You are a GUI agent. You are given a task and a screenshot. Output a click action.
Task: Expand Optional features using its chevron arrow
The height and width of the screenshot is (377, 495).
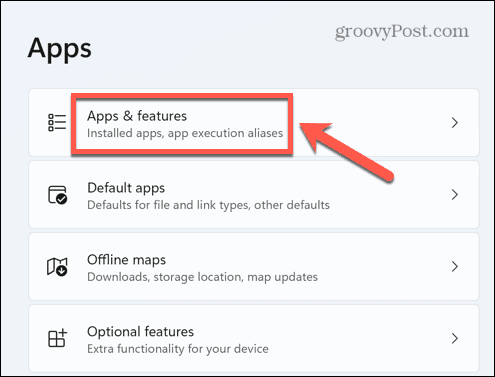click(455, 338)
